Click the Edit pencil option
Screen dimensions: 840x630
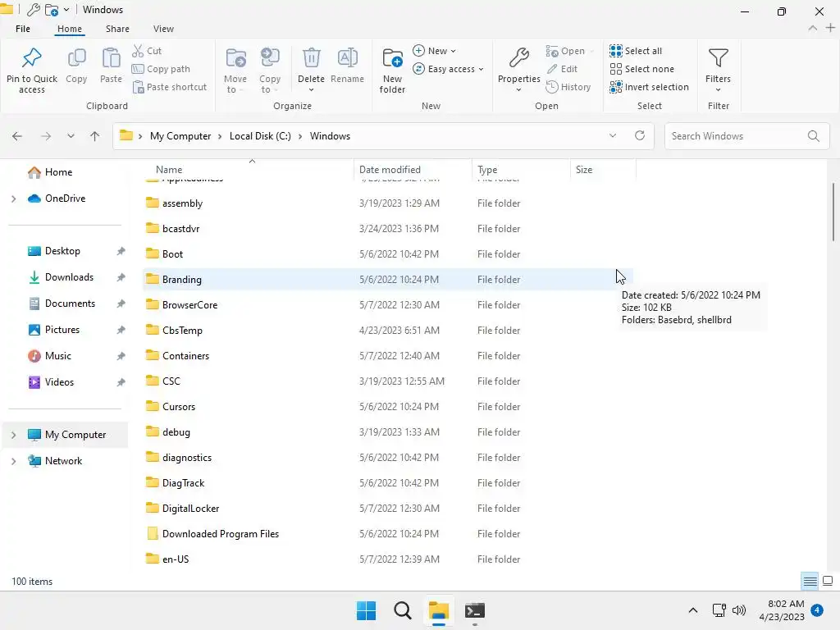562,69
